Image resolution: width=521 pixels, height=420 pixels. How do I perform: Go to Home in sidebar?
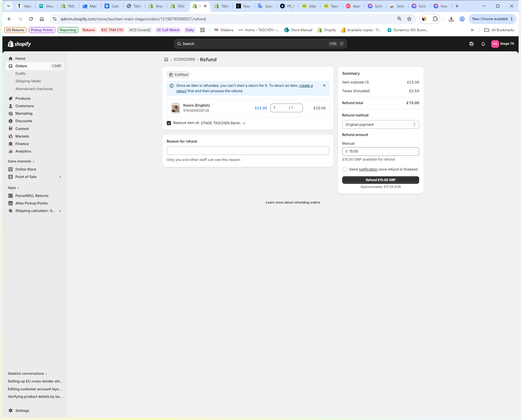click(x=20, y=59)
